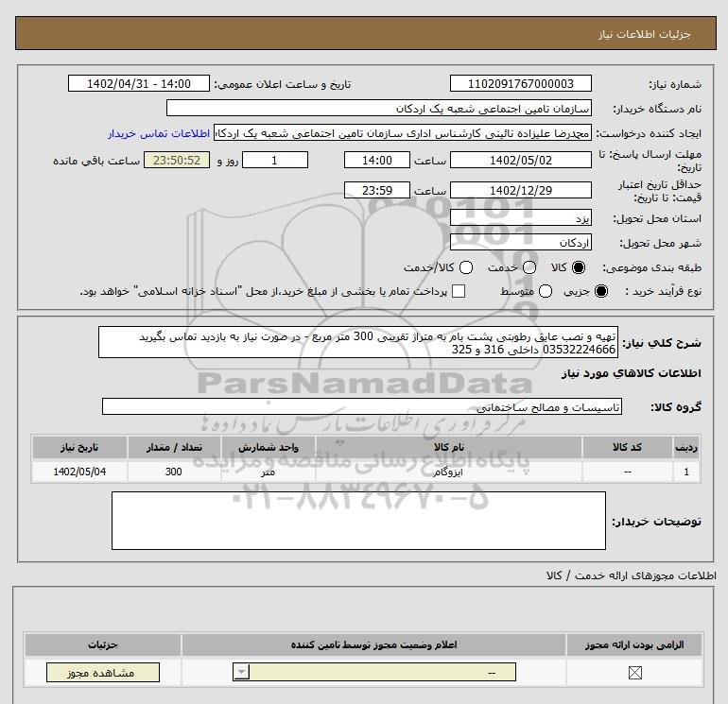This screenshot has height=704, width=728.
Task: Click the price validity date 1402/12/29
Action: pyautogui.click(x=520, y=190)
